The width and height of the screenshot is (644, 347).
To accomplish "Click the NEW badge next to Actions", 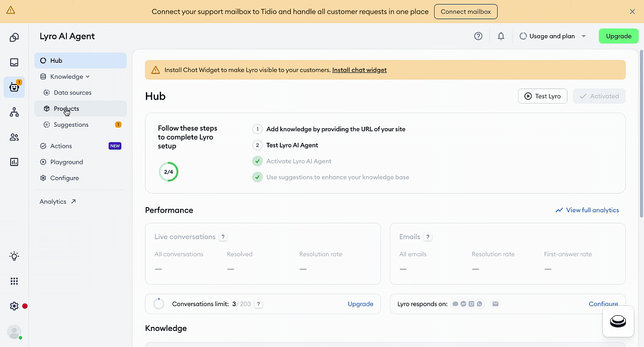I will 115,146.
